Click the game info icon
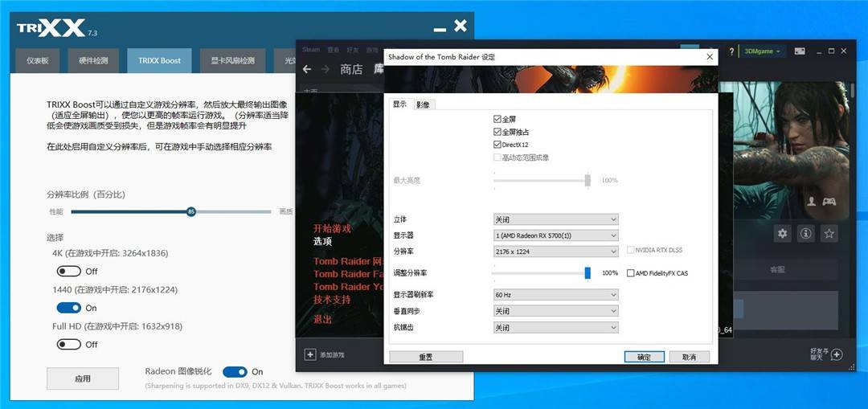Screen dimensions: 868x409 [x=805, y=234]
